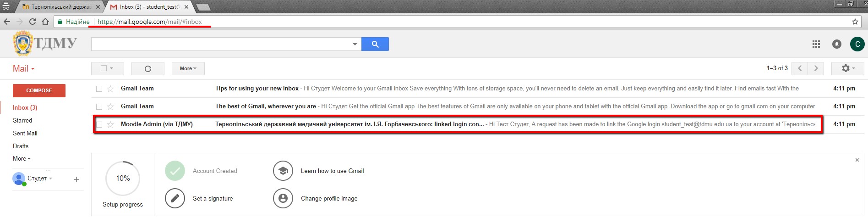Switch to the Тернопільський browser tab
868x218 pixels.
coord(60,7)
